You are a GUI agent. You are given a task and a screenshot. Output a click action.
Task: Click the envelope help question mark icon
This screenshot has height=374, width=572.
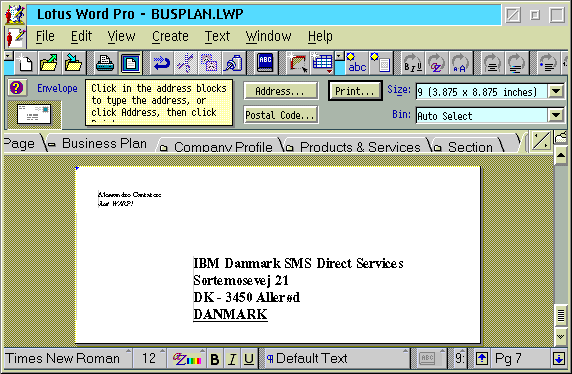pyautogui.click(x=16, y=88)
